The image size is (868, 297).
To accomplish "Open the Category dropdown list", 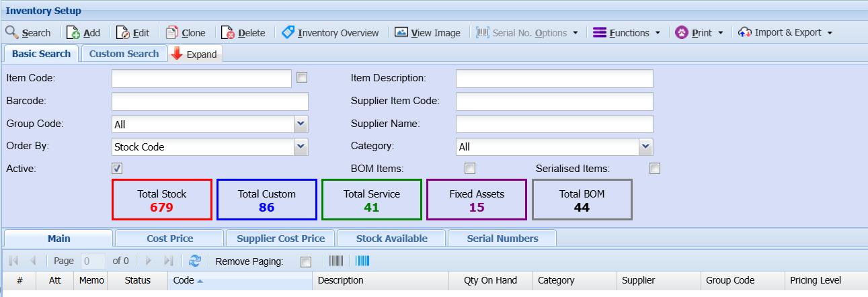I will point(645,146).
